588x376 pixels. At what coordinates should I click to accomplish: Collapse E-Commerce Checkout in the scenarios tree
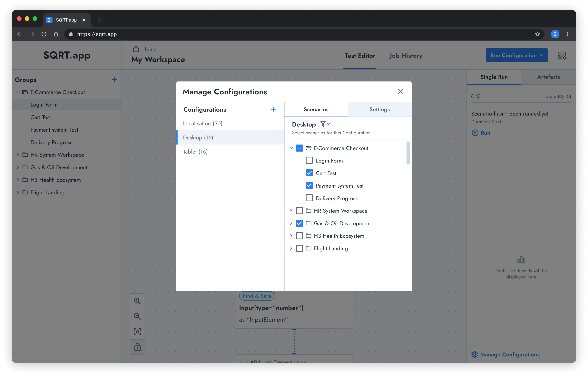[x=291, y=148]
